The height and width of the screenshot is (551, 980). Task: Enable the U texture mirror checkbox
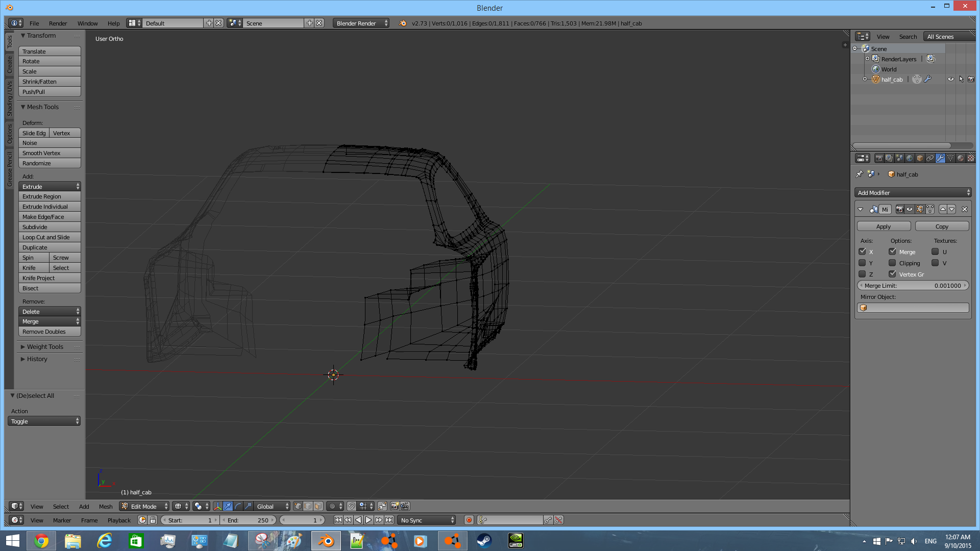(x=936, y=252)
